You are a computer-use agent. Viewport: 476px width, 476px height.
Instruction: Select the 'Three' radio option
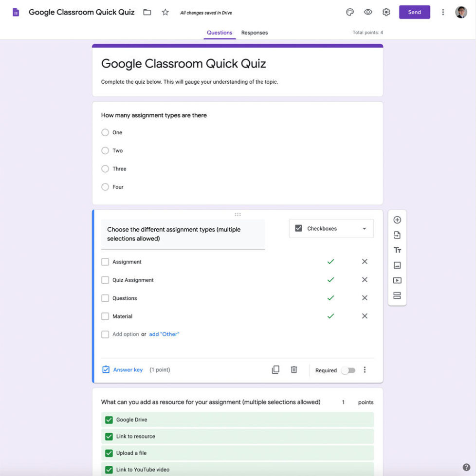point(105,169)
